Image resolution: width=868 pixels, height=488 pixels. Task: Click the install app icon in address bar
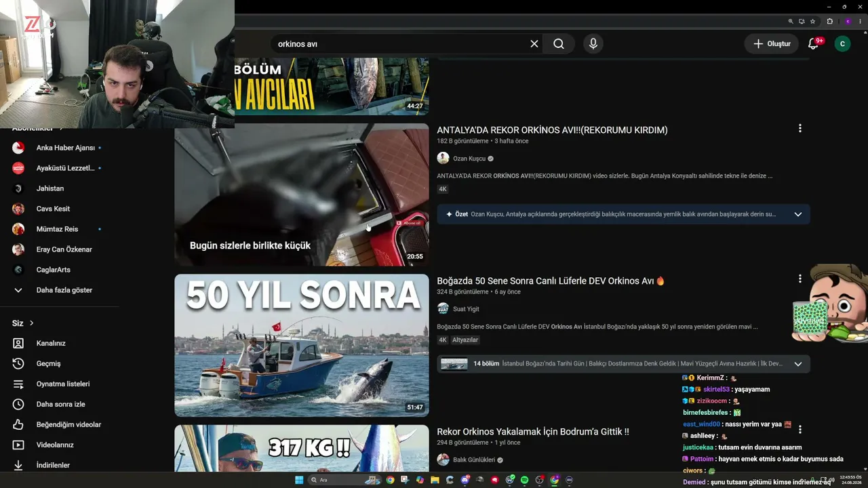point(802,21)
